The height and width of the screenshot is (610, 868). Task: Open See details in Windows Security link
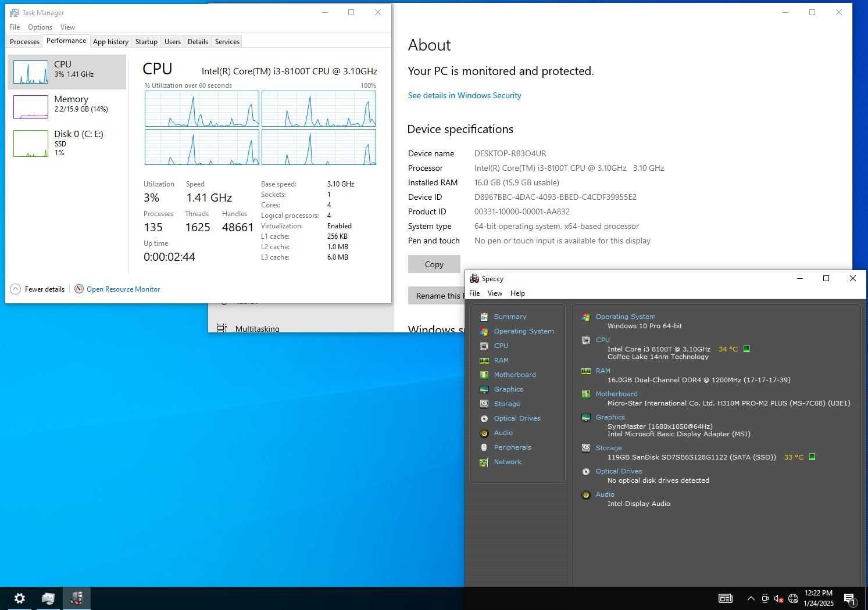[465, 95]
